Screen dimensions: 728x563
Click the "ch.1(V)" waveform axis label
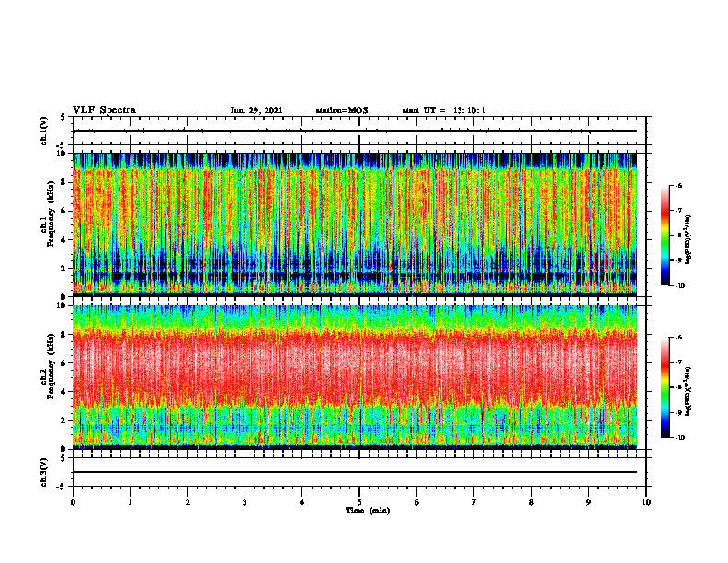click(43, 131)
